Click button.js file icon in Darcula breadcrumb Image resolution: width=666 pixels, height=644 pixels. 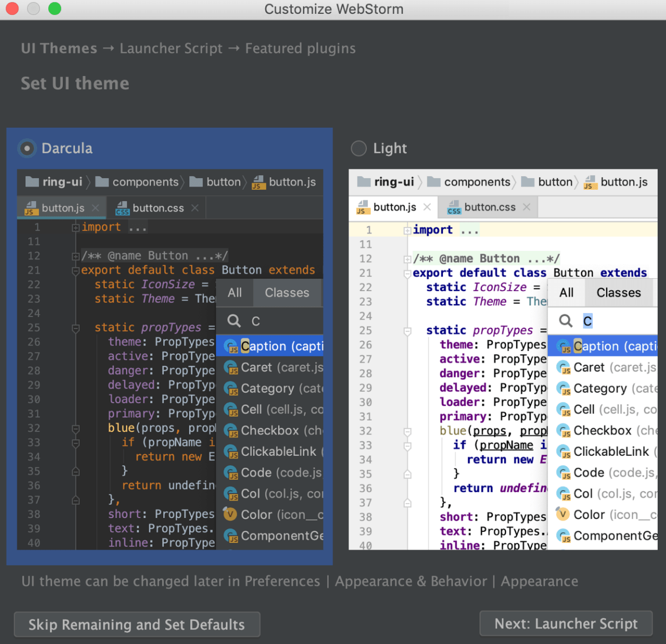[x=259, y=182]
